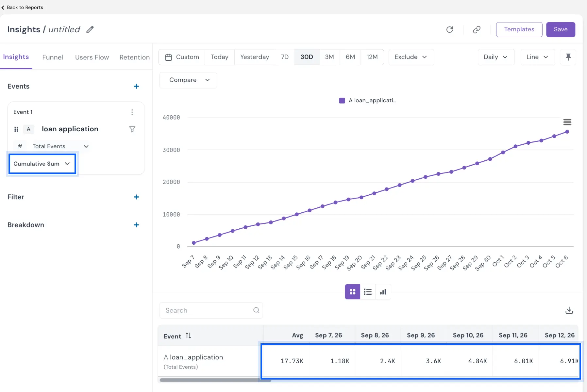Click the Oct 6 data point
Viewport: 587px width, 392px height.
click(567, 132)
